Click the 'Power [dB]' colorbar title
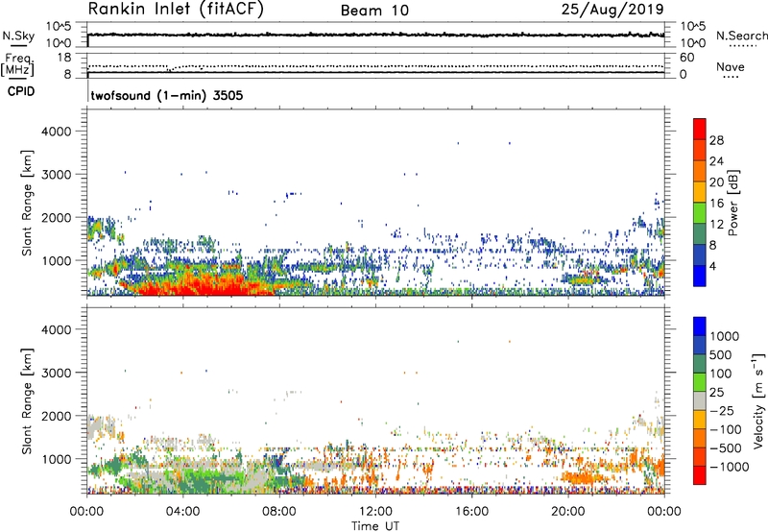768x532 pixels. pos(732,203)
